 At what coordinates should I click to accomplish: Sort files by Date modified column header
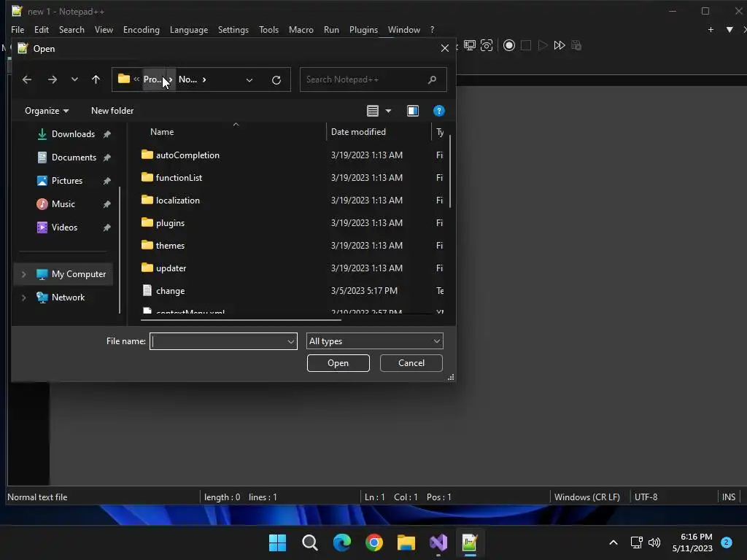tap(358, 132)
